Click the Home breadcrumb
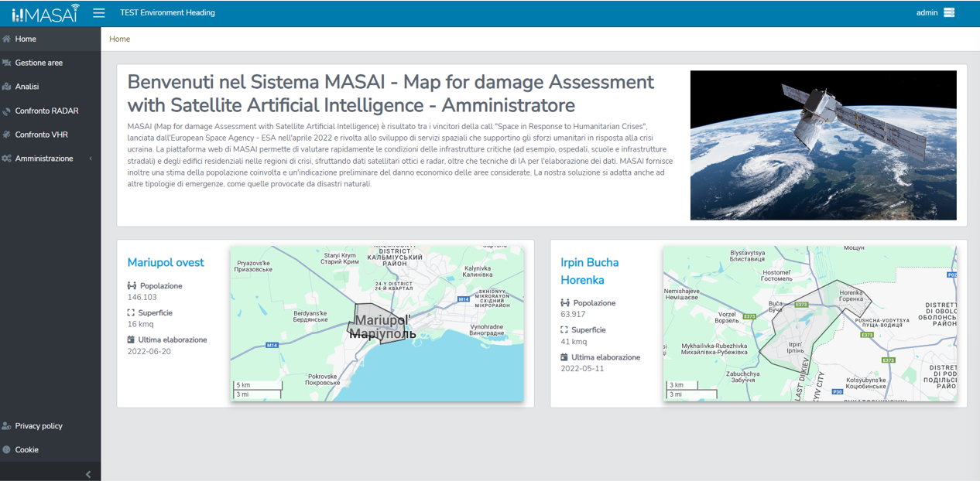This screenshot has width=980, height=481. click(x=120, y=39)
